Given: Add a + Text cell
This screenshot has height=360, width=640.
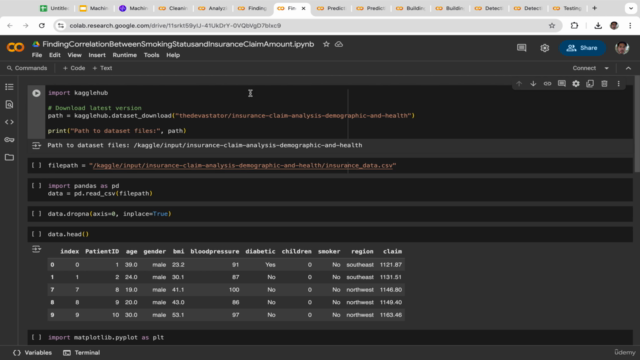Looking at the screenshot, I should click(102, 68).
